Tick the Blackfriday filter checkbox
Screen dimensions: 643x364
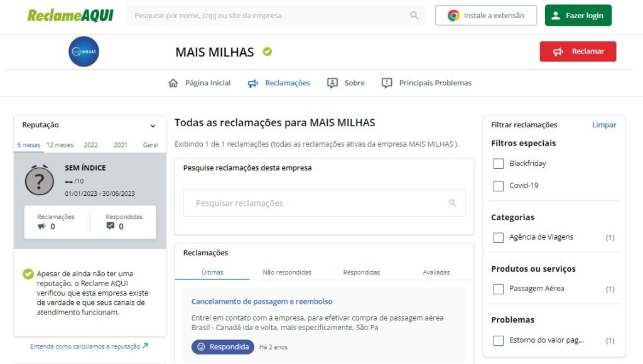(499, 164)
